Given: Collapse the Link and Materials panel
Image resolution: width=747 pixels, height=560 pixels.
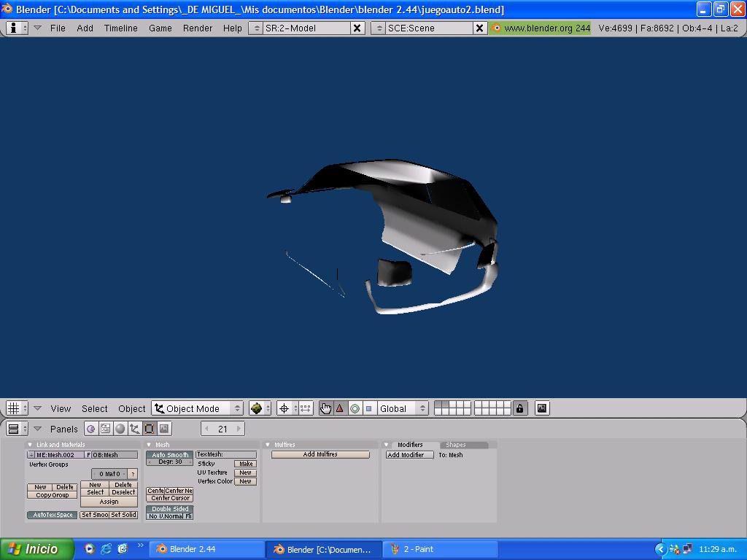Looking at the screenshot, I should pos(30,445).
